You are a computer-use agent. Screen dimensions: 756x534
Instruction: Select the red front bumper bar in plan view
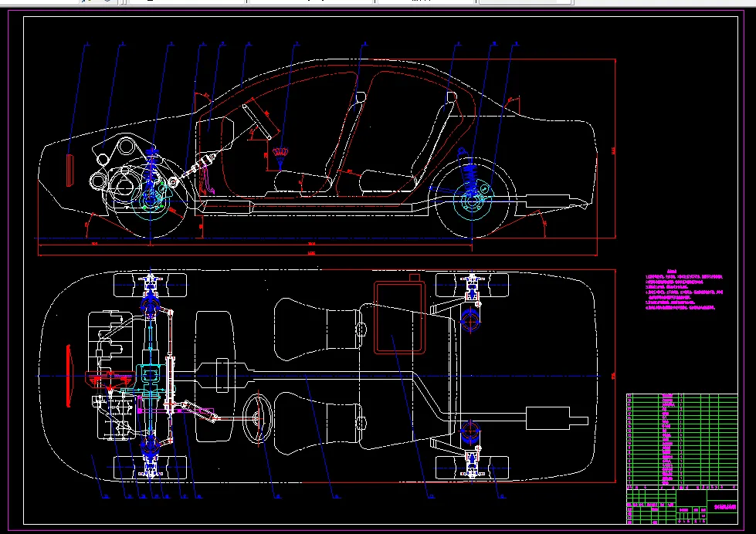[69, 376]
